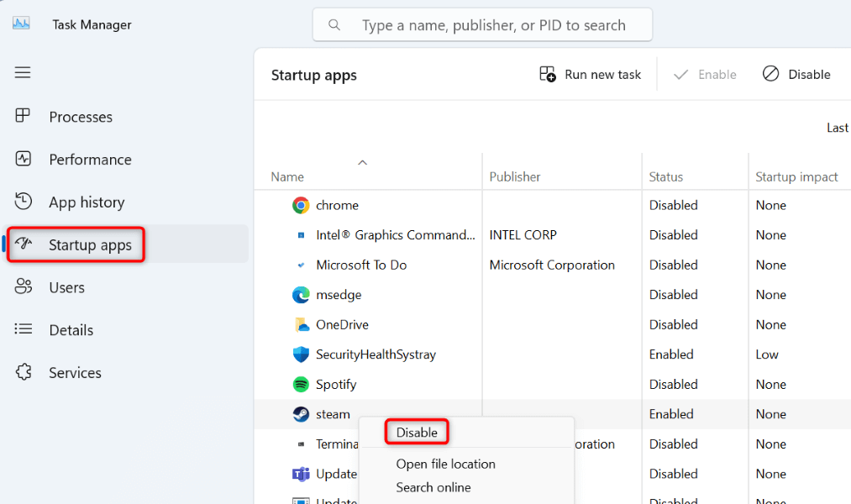The image size is (851, 504).
Task: Choose Search online from context menu
Action: 433,487
